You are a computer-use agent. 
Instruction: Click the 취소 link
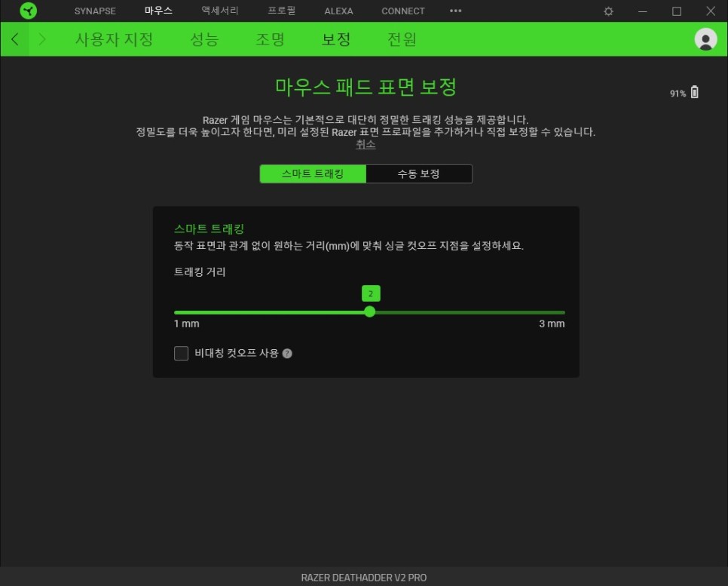click(x=366, y=145)
